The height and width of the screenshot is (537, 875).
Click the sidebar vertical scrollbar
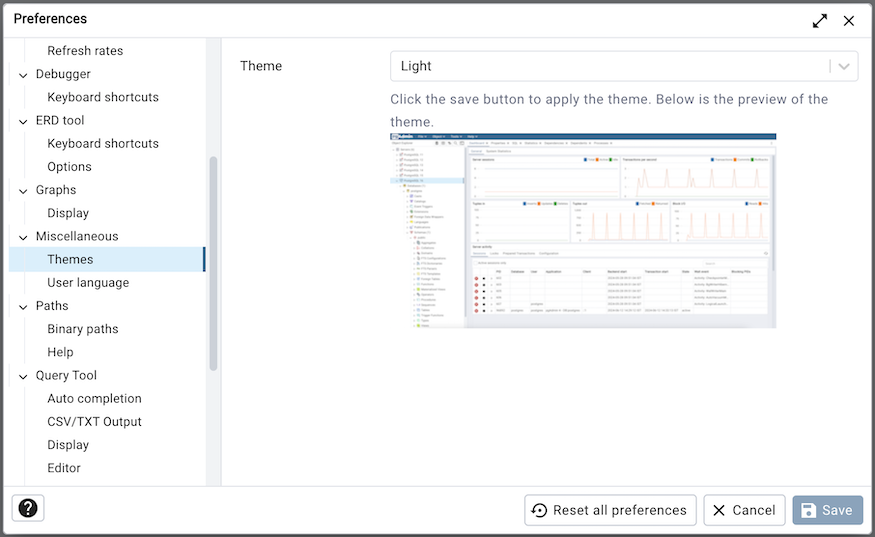213,264
